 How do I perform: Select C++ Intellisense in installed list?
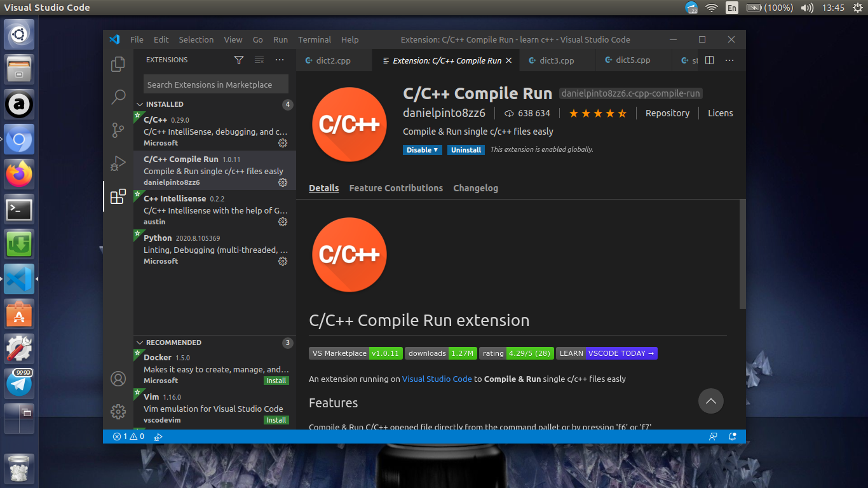215,210
